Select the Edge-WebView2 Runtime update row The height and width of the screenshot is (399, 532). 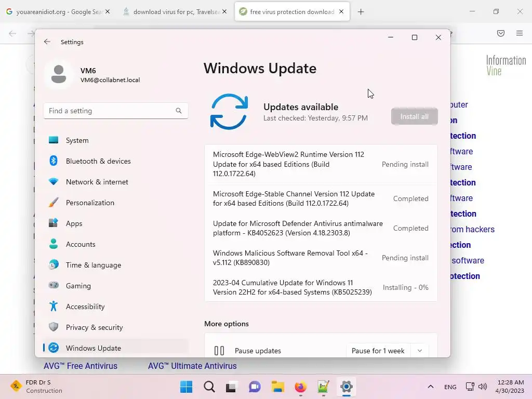[x=321, y=164]
